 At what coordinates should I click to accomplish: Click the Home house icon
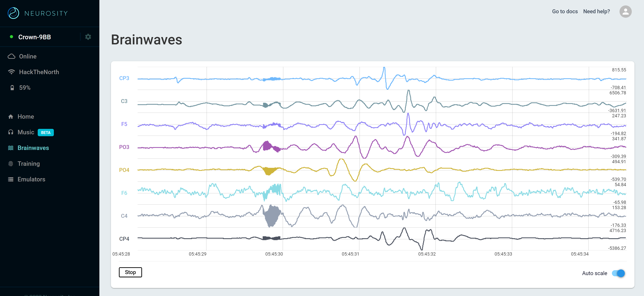(11, 117)
